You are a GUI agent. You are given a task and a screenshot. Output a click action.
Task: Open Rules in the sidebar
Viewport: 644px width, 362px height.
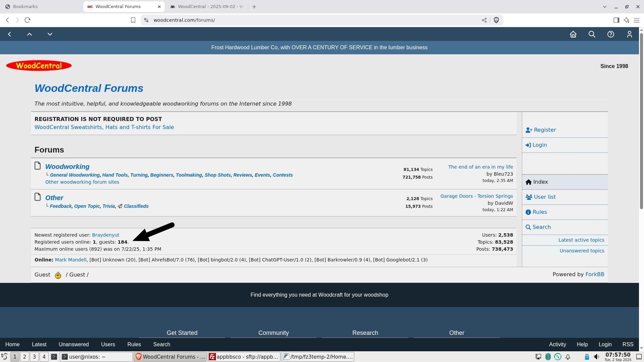[x=536, y=212]
